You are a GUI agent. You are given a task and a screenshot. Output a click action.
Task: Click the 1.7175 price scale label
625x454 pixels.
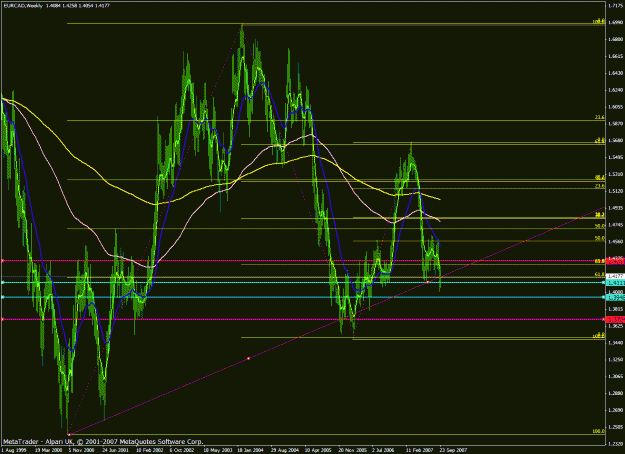point(614,6)
